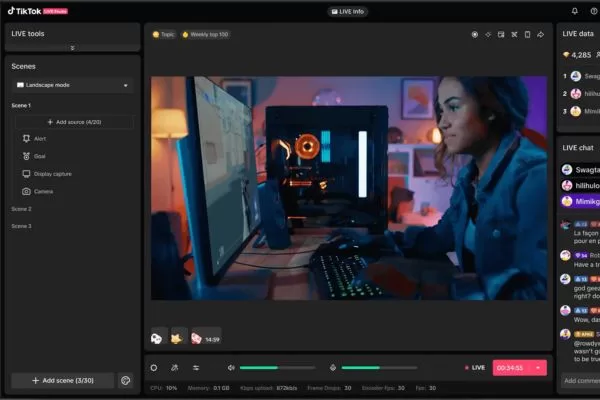Screen dimensions: 600x400
Task: Click the diamond icon above preview
Action: 488,34
